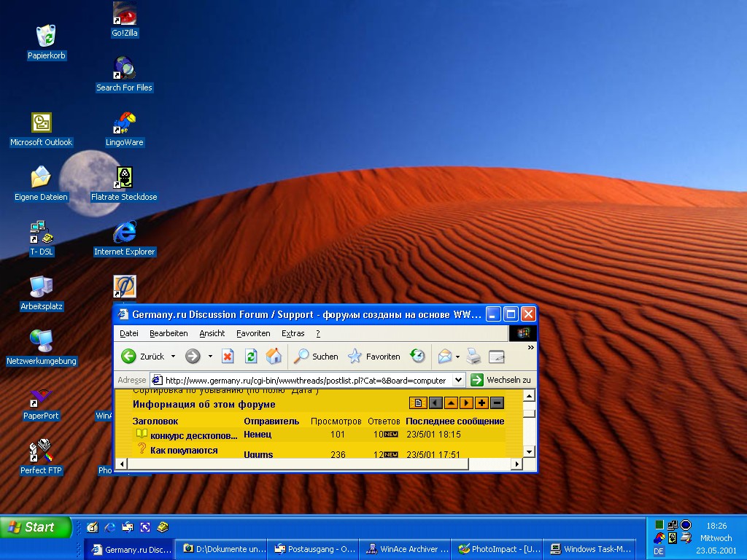Select the Flatrate Steckdose desktop icon
The width and height of the screenshot is (747, 560).
(124, 184)
